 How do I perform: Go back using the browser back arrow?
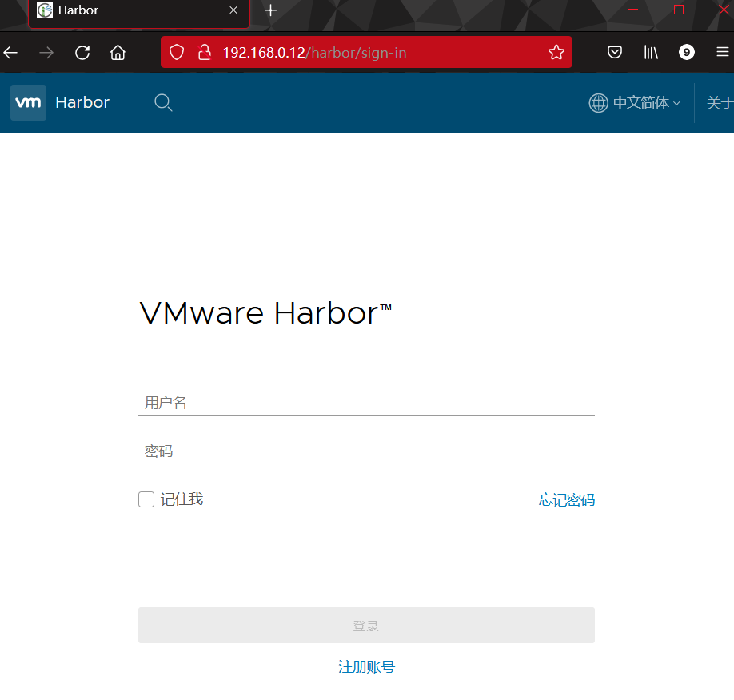(10, 53)
